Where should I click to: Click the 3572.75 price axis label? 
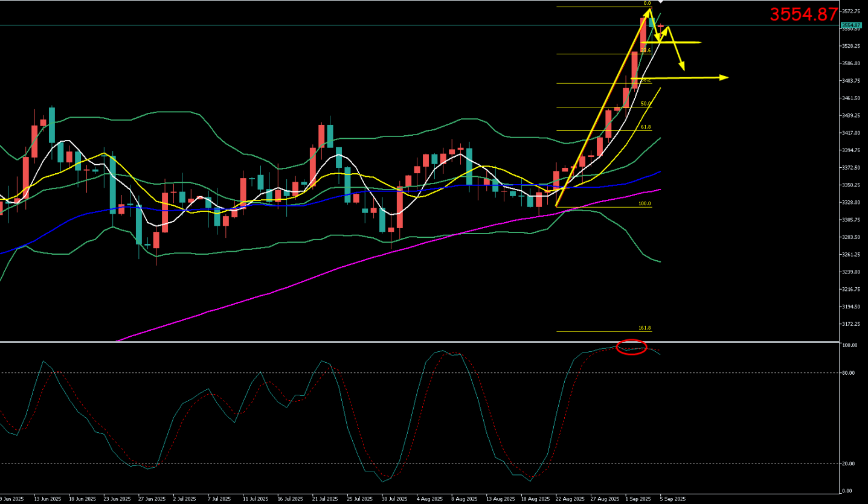pos(852,11)
